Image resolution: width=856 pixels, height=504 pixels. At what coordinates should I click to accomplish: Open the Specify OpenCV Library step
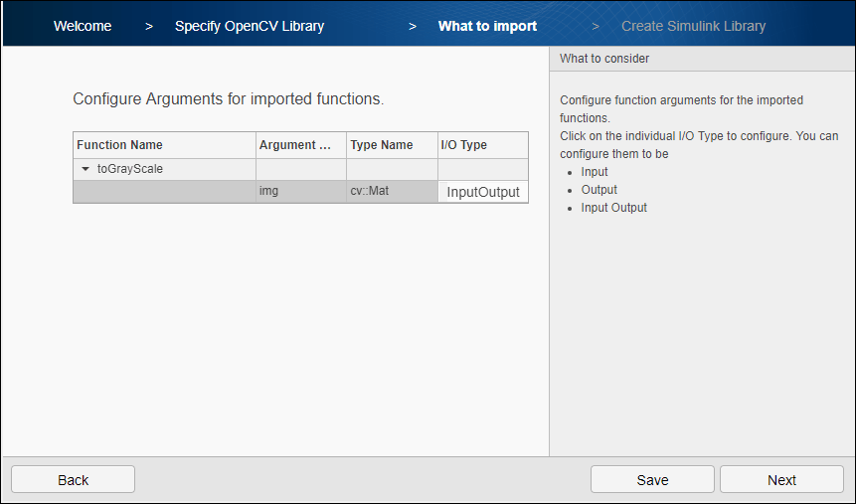pos(250,26)
